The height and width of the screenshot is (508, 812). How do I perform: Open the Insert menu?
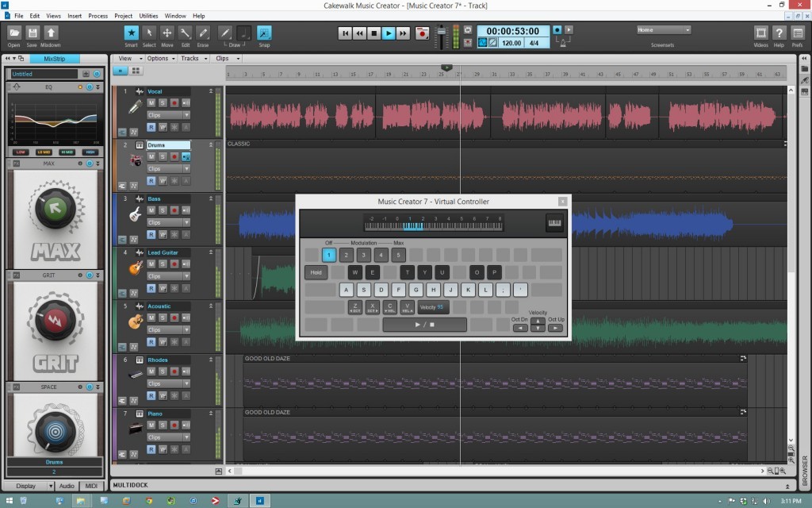pyautogui.click(x=75, y=16)
